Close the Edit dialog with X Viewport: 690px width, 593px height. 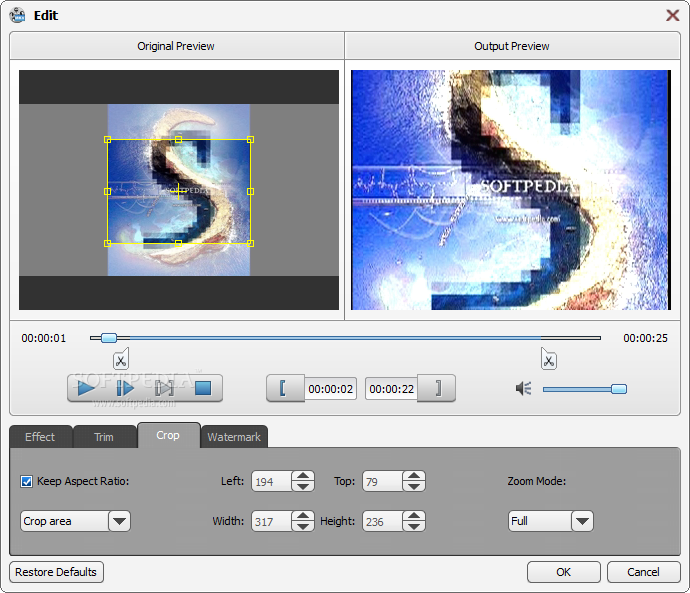[672, 15]
